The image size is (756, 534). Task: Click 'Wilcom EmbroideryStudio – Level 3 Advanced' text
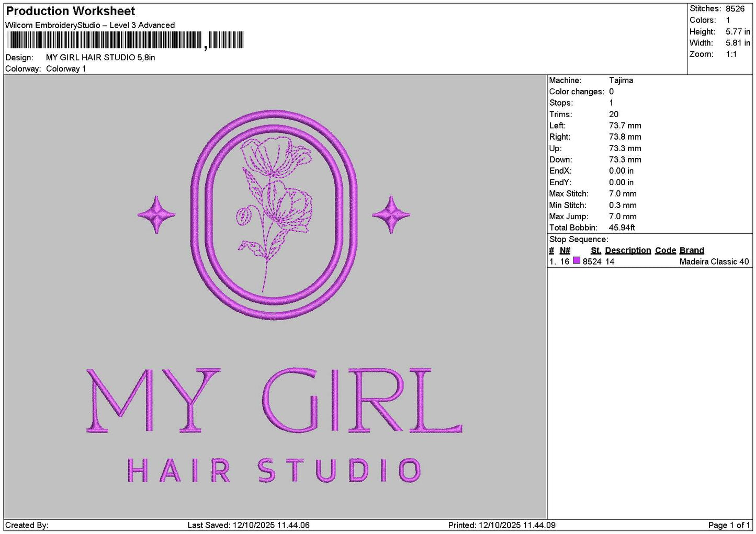pos(90,25)
